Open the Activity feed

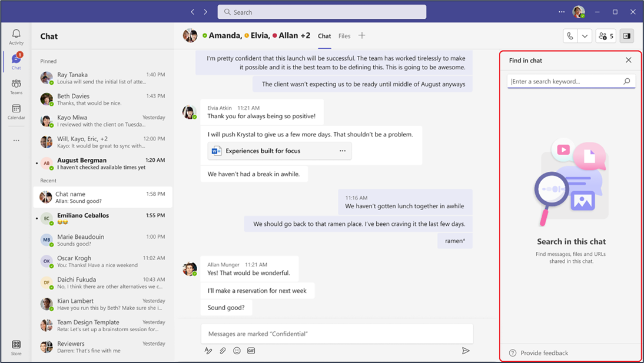pyautogui.click(x=16, y=36)
